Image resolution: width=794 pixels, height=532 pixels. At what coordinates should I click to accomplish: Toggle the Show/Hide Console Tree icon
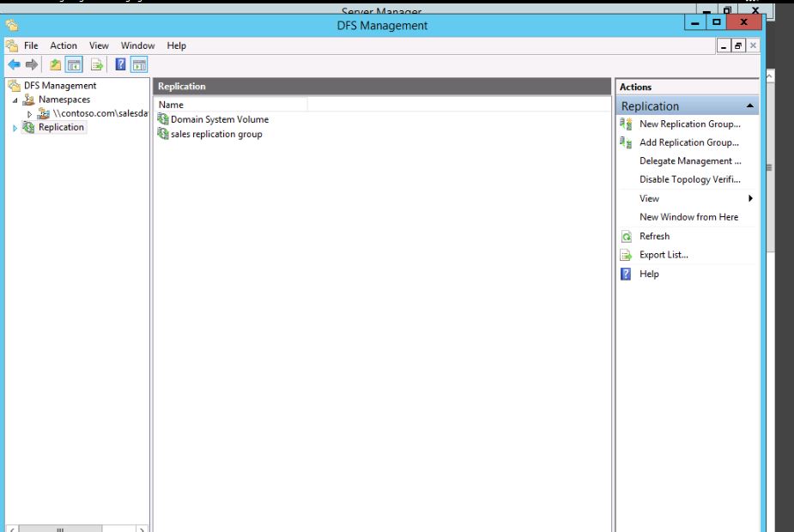tap(74, 64)
